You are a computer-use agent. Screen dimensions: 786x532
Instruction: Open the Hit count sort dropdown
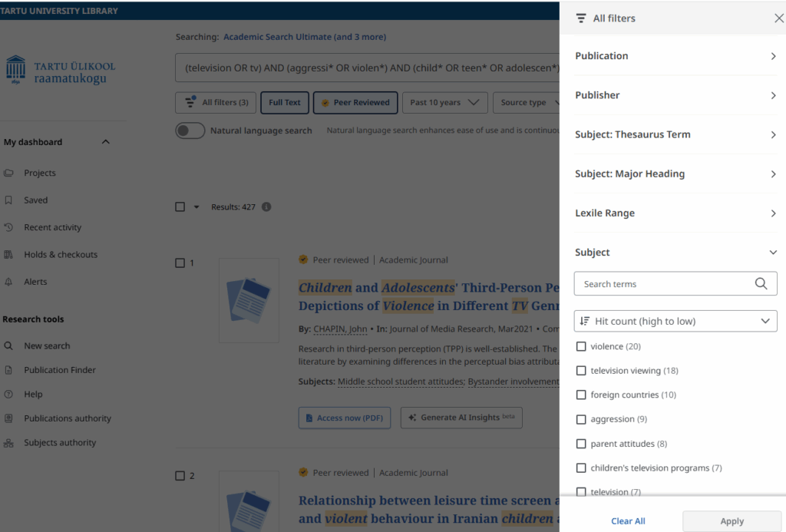(x=675, y=321)
